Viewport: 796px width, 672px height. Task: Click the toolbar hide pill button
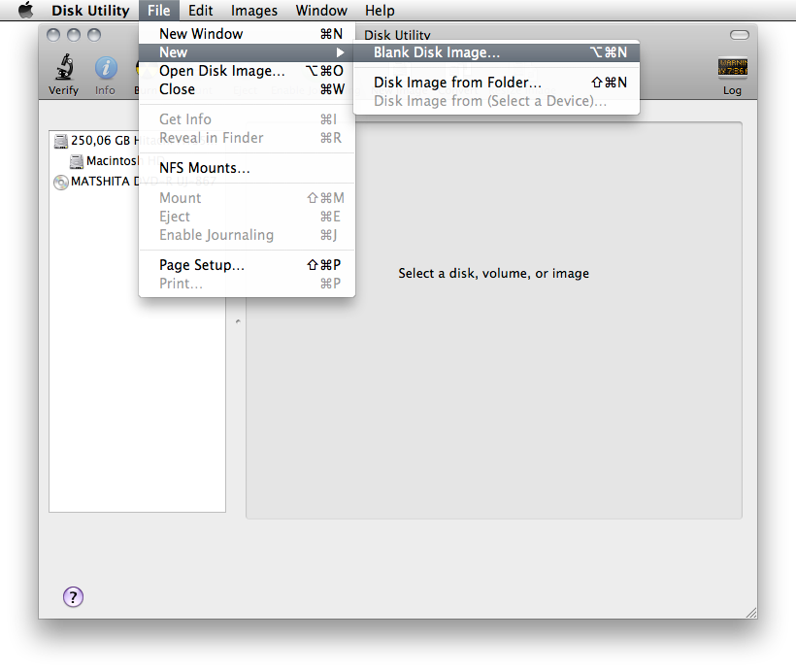739,35
